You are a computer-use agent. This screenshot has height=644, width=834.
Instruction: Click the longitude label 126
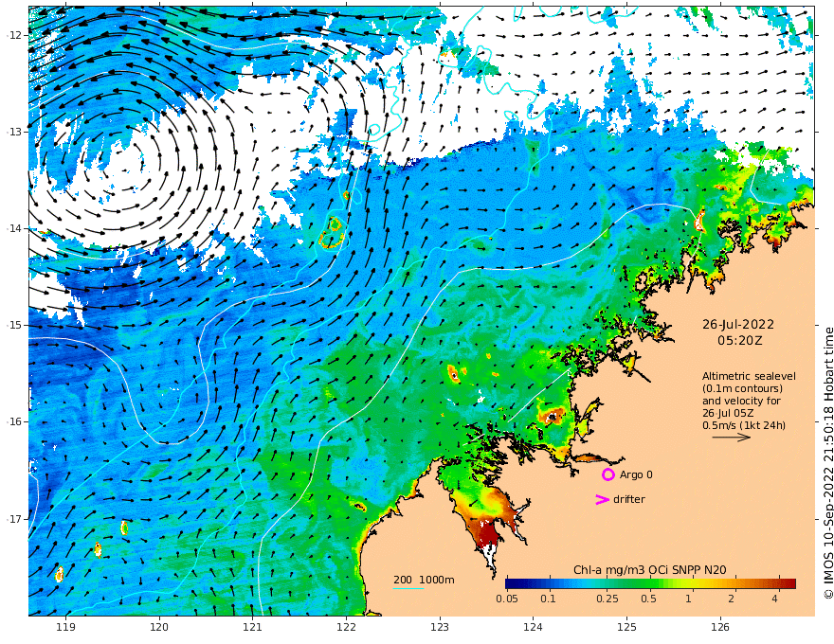point(720,627)
